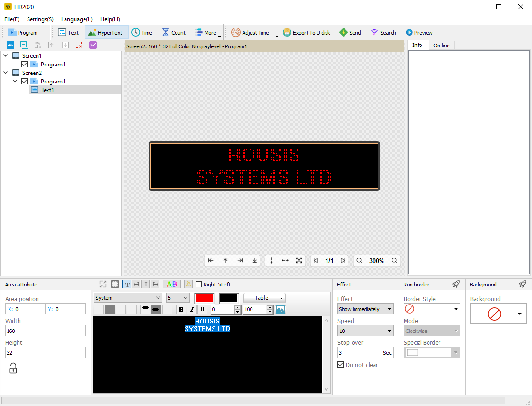Launch Run border rocket icon
Screen dimensions: 532x406
tap(457, 284)
